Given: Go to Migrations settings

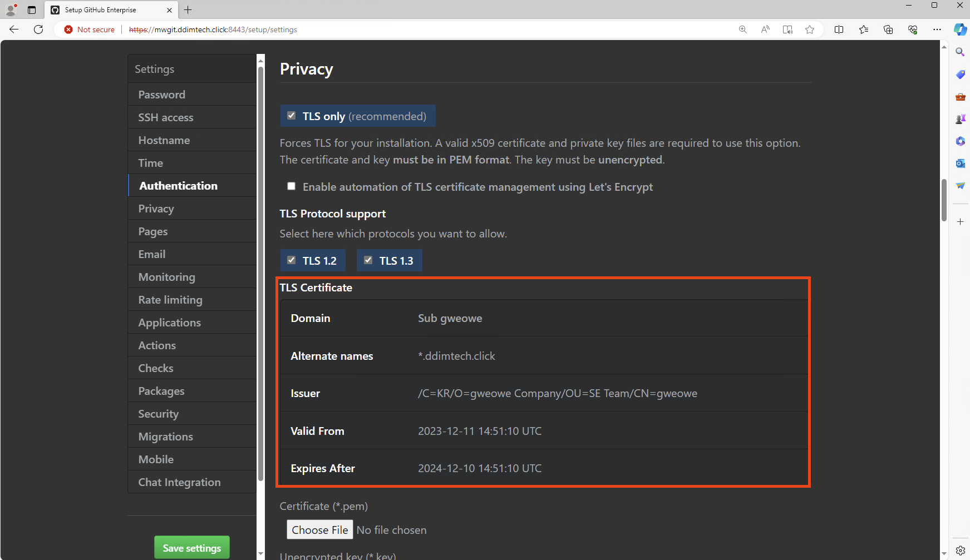Looking at the screenshot, I should 192,437.
